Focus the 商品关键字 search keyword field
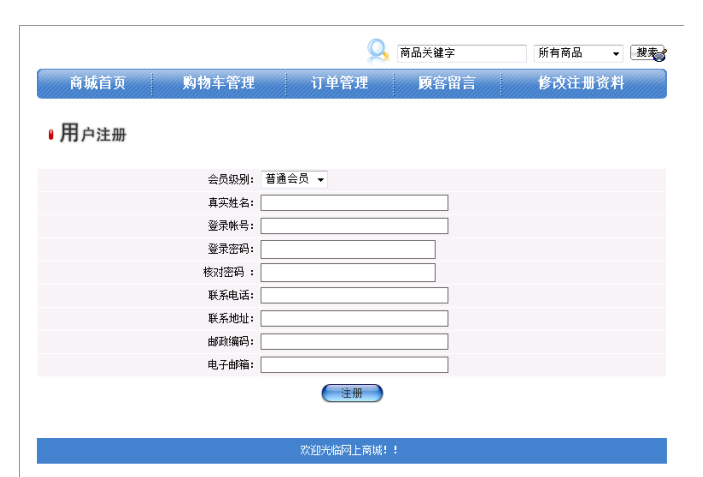 click(461, 53)
